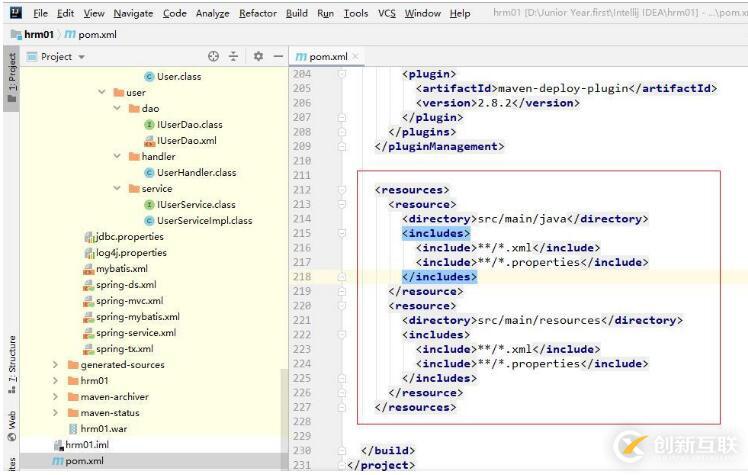The width and height of the screenshot is (748, 475).
Task: Open Project panel settings gear
Action: pyautogui.click(x=258, y=57)
